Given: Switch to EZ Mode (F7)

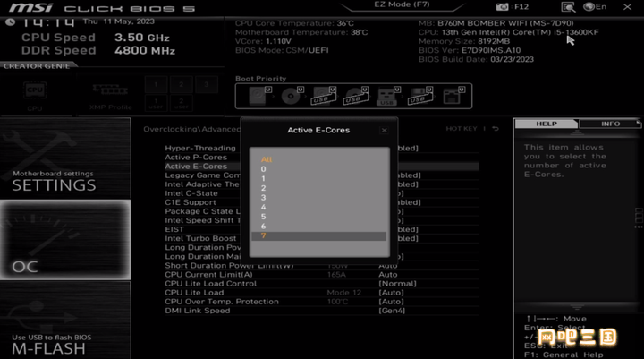Looking at the screenshot, I should pos(402,5).
